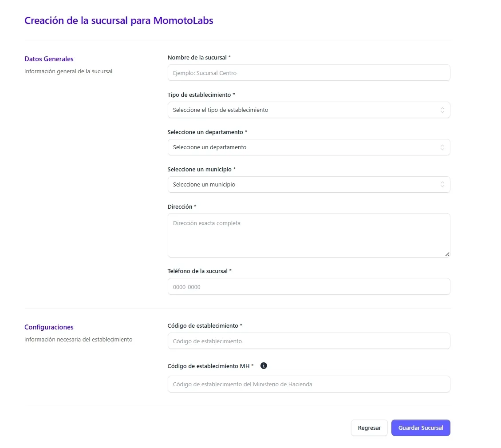The width and height of the screenshot is (501, 448).
Task: Open the Seleccione un departamento dropdown
Action: click(309, 147)
